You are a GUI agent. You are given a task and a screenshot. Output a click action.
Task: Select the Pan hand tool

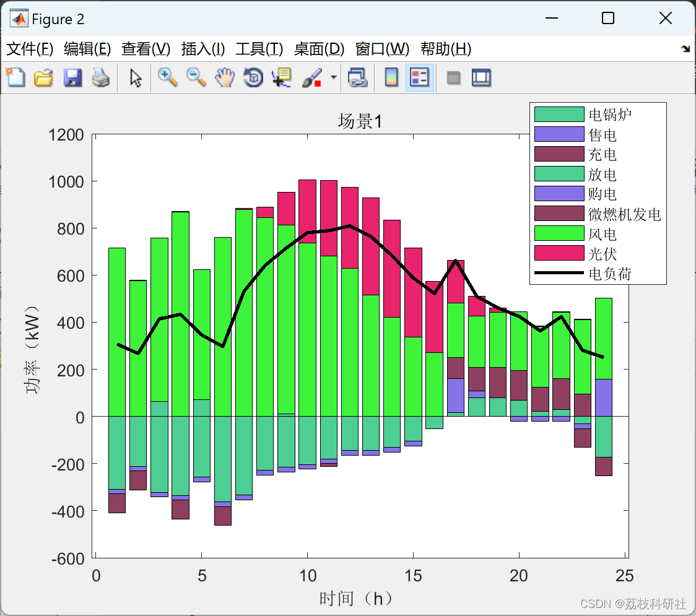[x=225, y=77]
